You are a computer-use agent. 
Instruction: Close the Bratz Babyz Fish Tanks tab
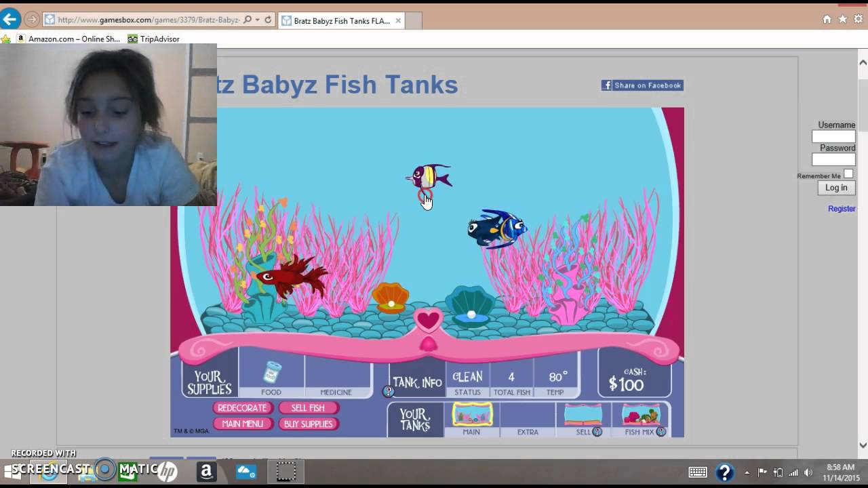tap(398, 21)
